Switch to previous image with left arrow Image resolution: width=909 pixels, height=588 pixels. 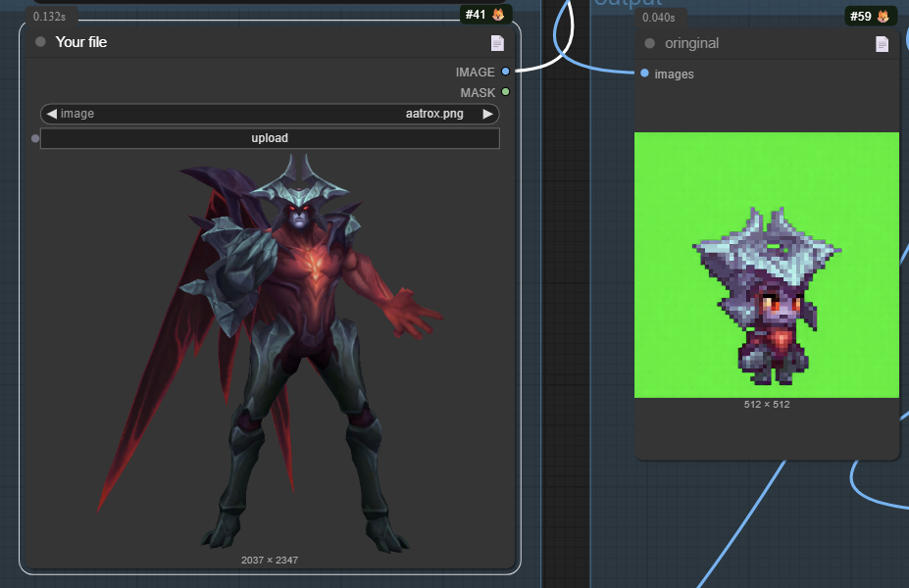click(52, 114)
